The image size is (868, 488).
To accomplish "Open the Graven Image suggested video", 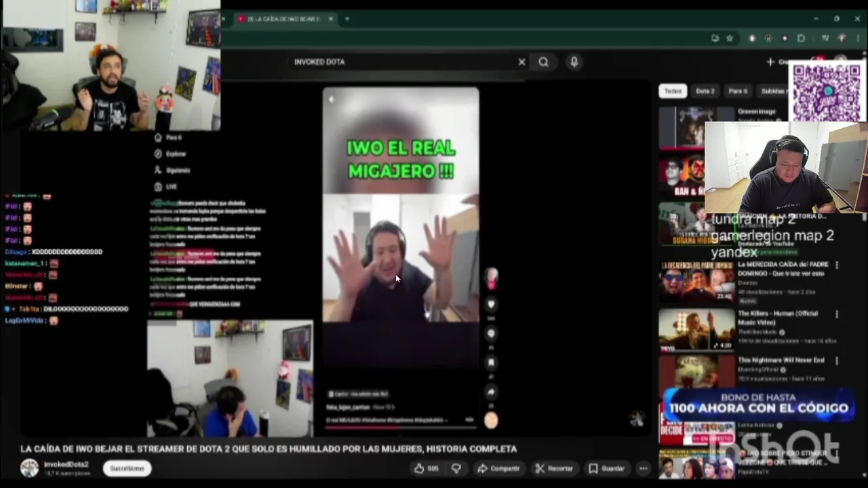I will coord(757,111).
